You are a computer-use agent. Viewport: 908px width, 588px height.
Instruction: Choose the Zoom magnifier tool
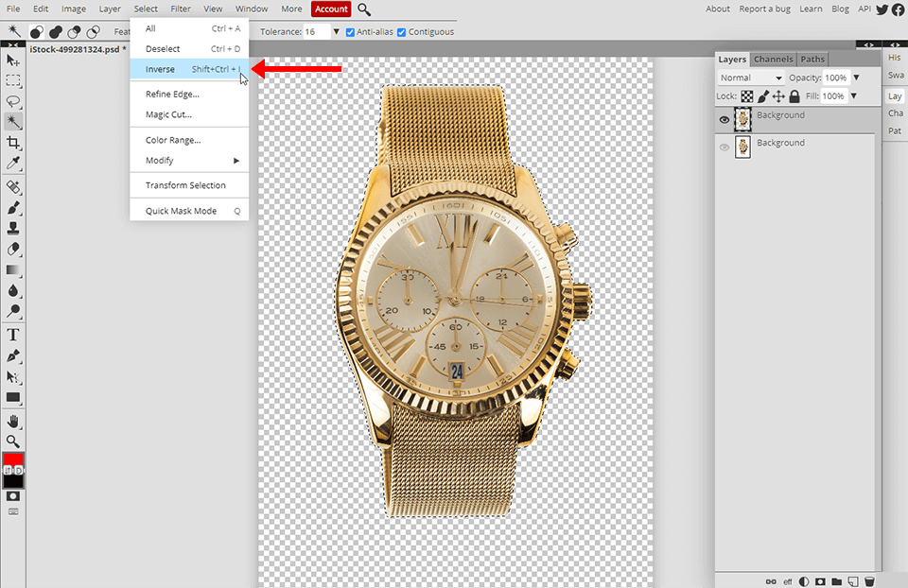click(x=13, y=441)
